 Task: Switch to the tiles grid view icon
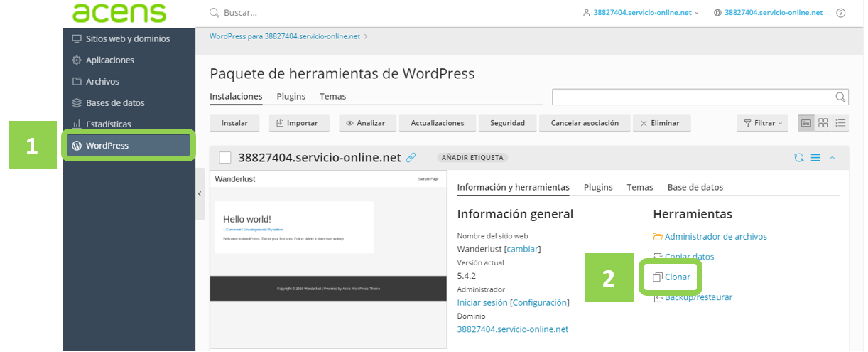[x=823, y=123]
